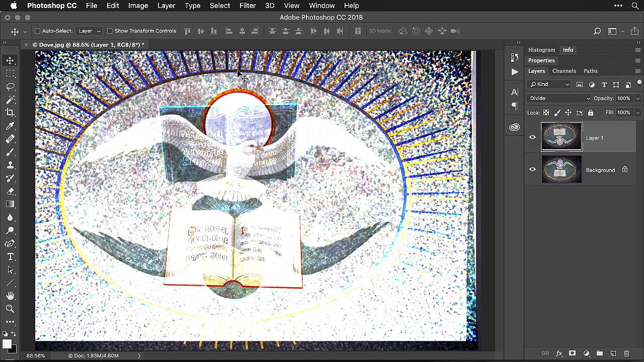Image resolution: width=644 pixels, height=362 pixels.
Task: Select the Horizontal Type tool
Action: (10, 256)
